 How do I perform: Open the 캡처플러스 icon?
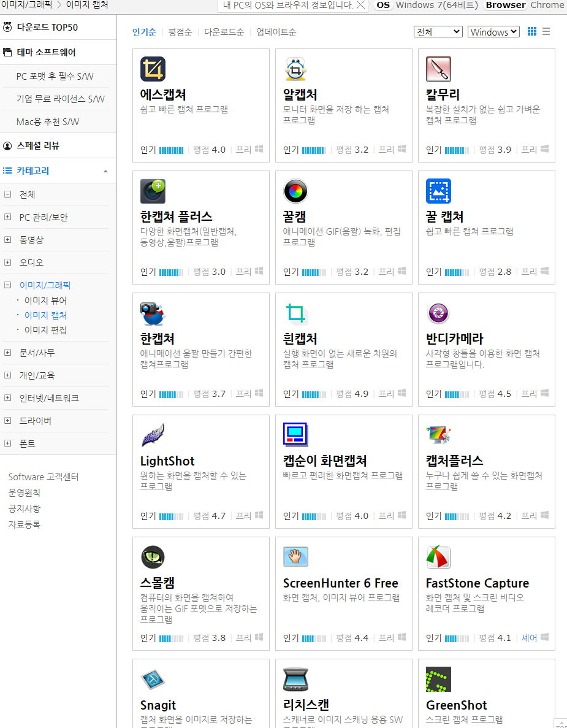pyautogui.click(x=438, y=435)
